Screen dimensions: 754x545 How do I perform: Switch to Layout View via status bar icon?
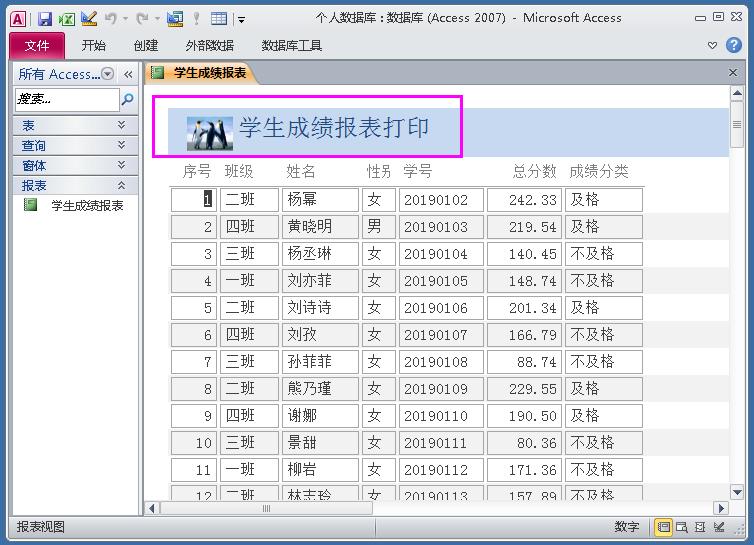(700, 527)
